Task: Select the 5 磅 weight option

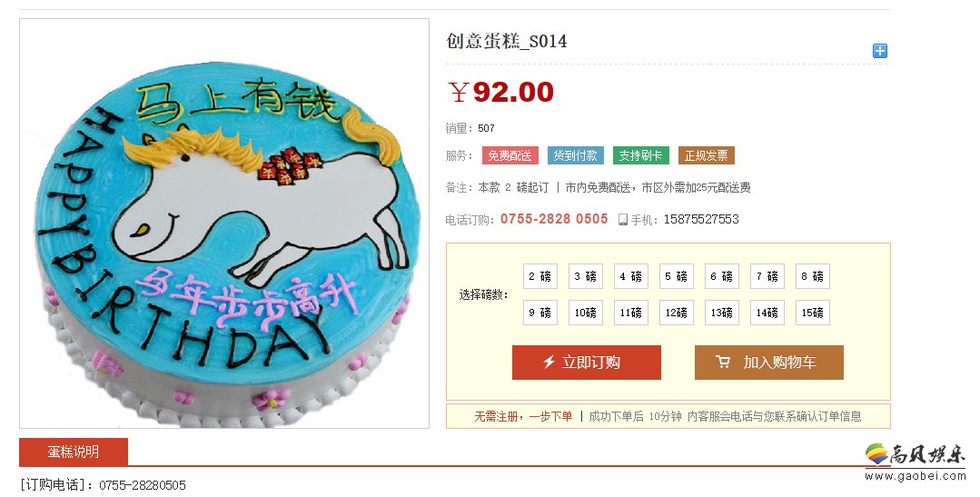Action: point(677,276)
